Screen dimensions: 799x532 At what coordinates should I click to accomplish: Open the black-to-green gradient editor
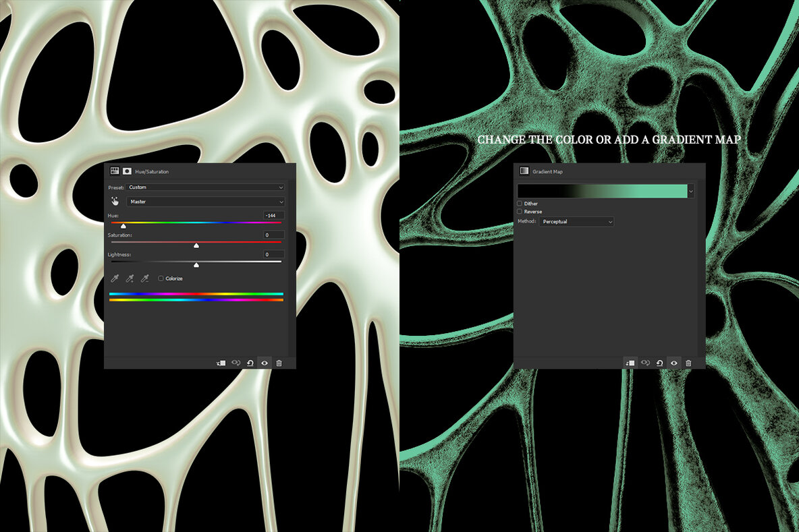click(x=602, y=191)
